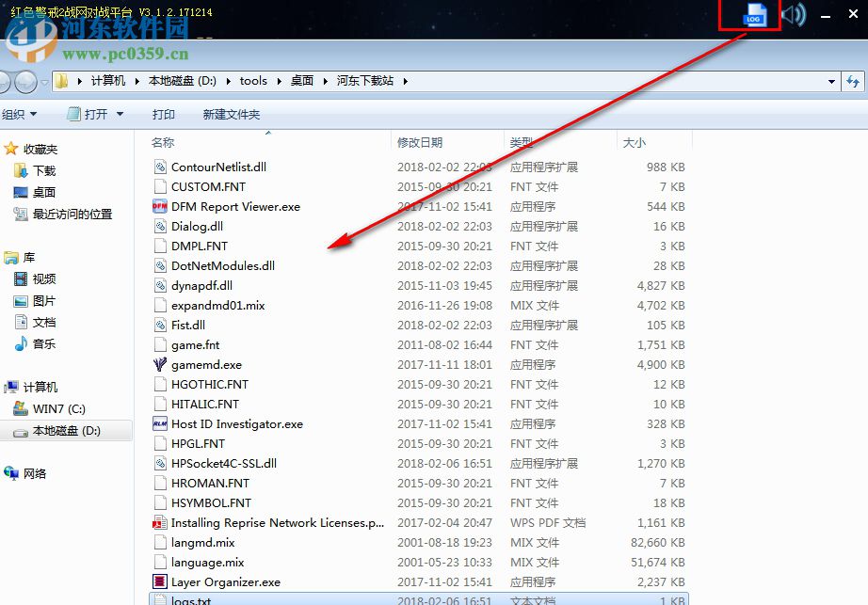Click the Dialog.dll file icon
This screenshot has height=605, width=868.
tap(160, 226)
